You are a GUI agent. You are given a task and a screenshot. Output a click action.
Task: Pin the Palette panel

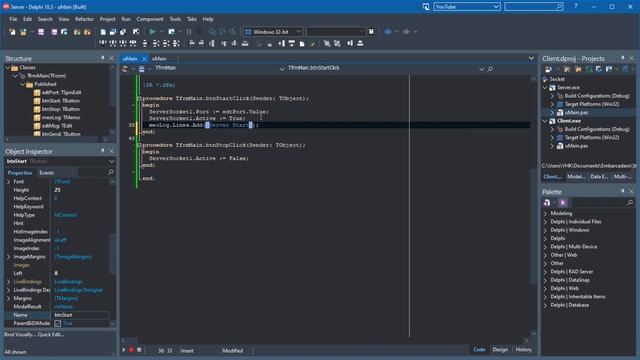(x=622, y=191)
